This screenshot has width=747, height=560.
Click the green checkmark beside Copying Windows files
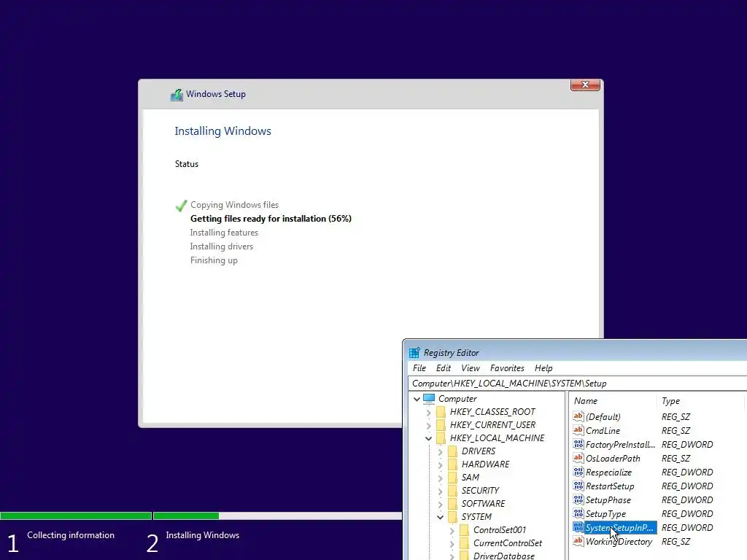181,206
